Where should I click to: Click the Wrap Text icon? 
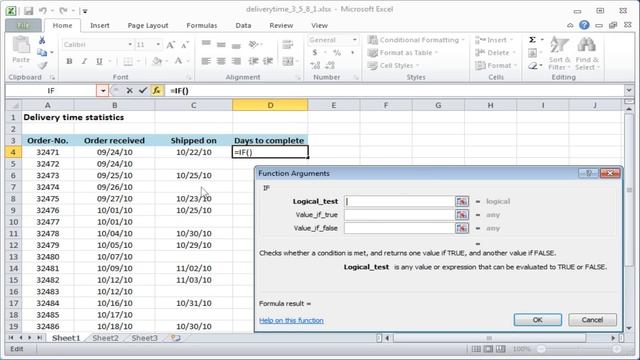click(x=288, y=44)
